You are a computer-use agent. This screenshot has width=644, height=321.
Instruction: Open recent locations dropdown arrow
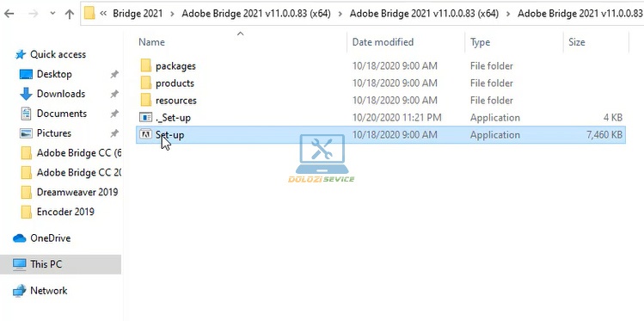click(52, 14)
